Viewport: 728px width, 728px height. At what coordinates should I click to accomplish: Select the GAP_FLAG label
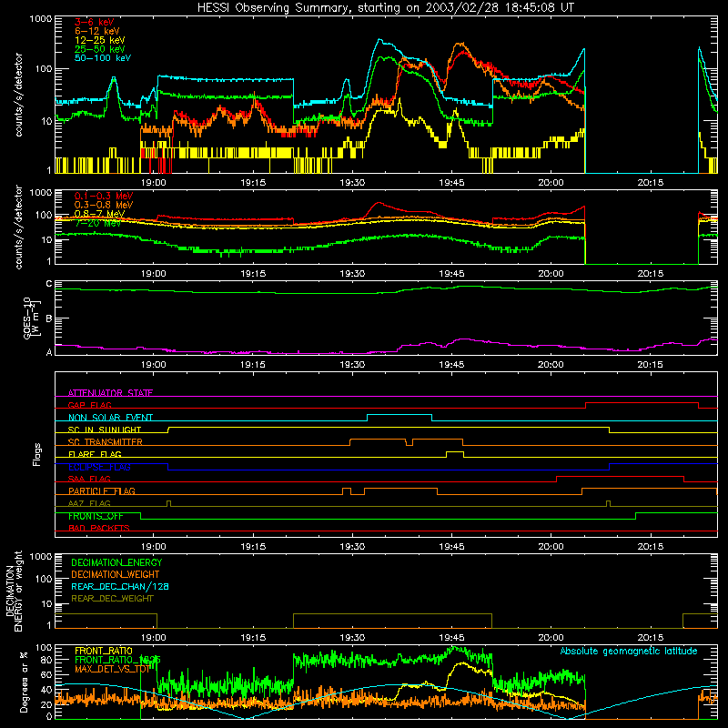(x=89, y=405)
